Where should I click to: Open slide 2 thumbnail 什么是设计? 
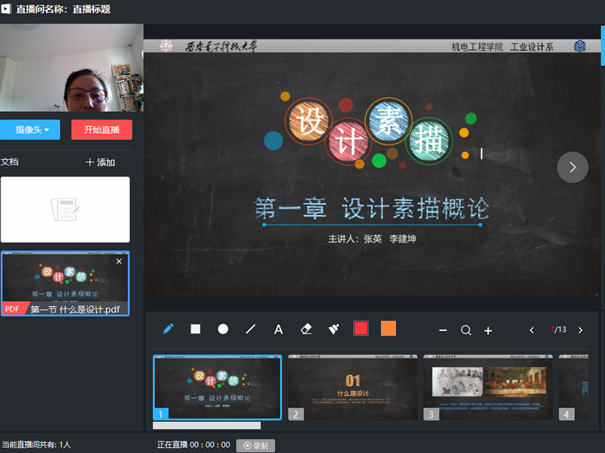[352, 387]
